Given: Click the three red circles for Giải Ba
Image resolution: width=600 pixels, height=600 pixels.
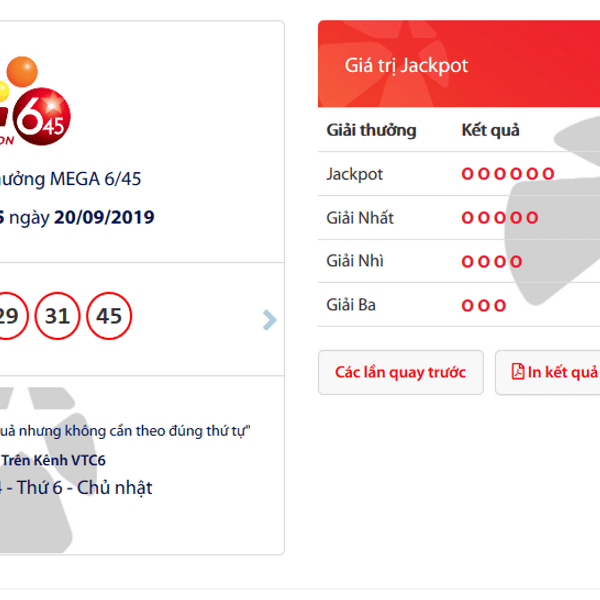Looking at the screenshot, I should tap(484, 305).
